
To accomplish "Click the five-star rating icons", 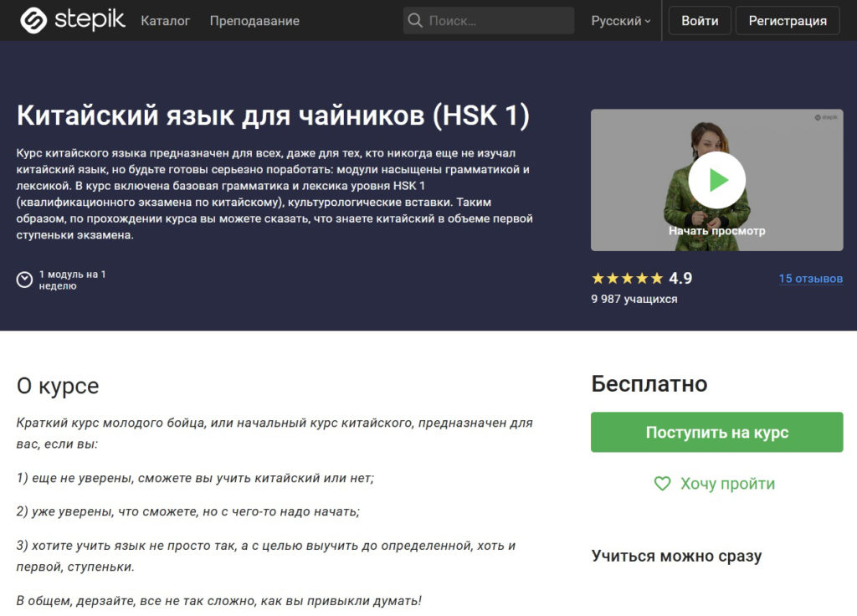I will click(x=627, y=279).
